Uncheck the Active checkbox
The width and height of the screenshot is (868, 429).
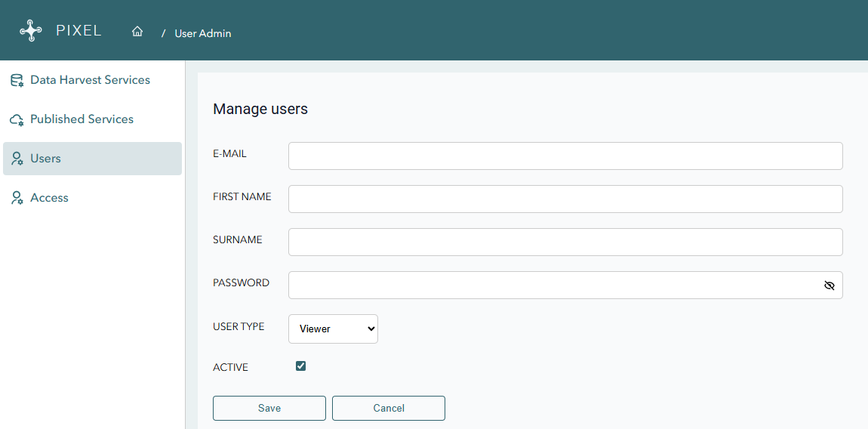pos(301,366)
